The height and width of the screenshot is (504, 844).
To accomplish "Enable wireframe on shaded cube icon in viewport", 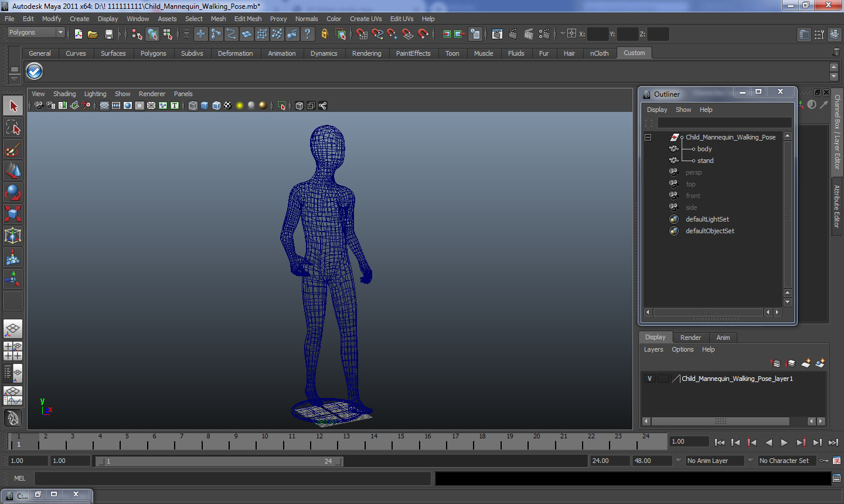I will tap(216, 105).
